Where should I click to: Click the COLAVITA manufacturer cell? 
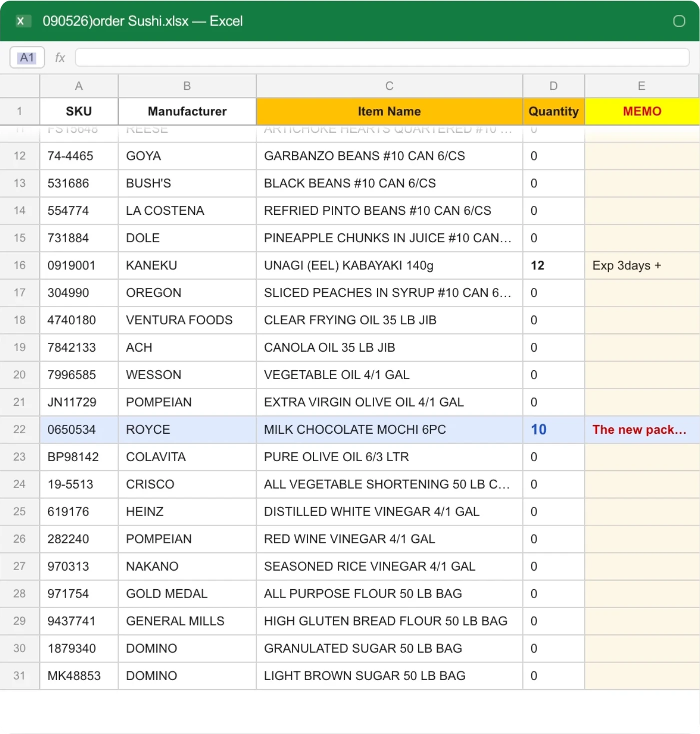[187, 457]
